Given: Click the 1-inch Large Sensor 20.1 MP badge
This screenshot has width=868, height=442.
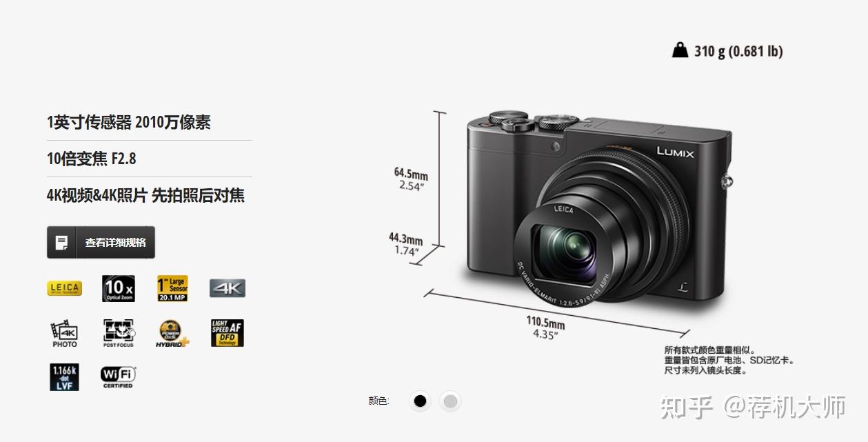Looking at the screenshot, I should pos(172,289).
